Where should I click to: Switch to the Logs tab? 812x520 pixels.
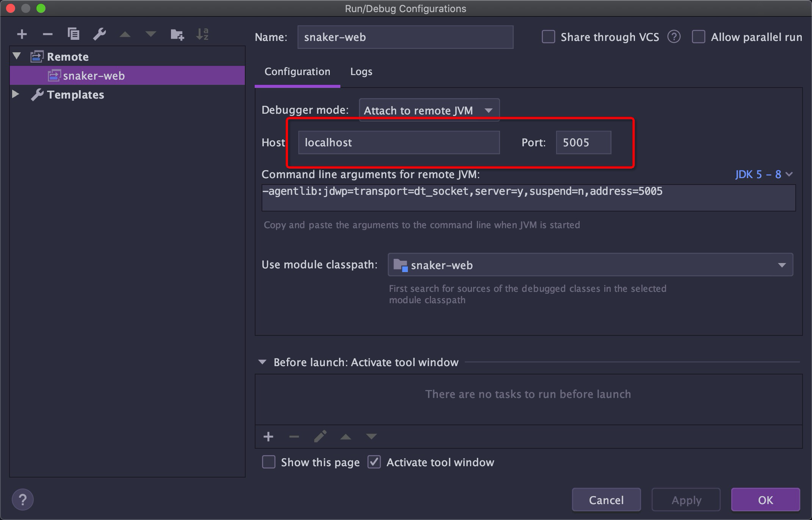(361, 72)
